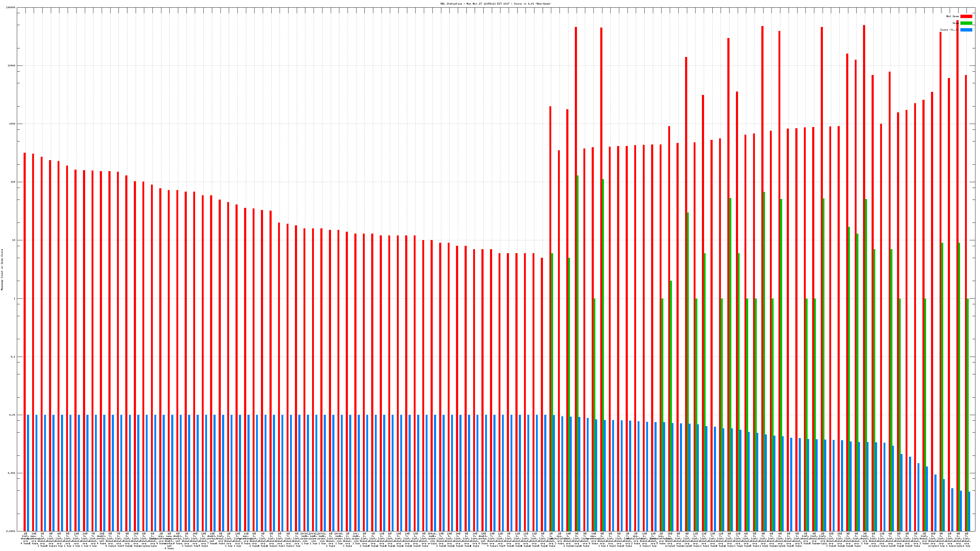This screenshot has height=551, width=980.
Task: Click the 0.01 y-axis tick label
Action: (x=13, y=415)
